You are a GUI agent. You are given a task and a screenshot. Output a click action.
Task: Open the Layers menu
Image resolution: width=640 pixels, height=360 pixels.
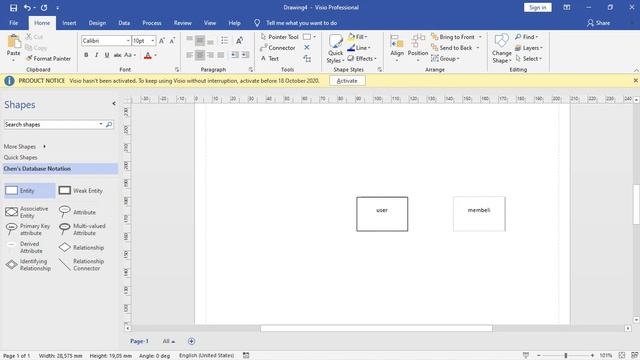point(529,48)
